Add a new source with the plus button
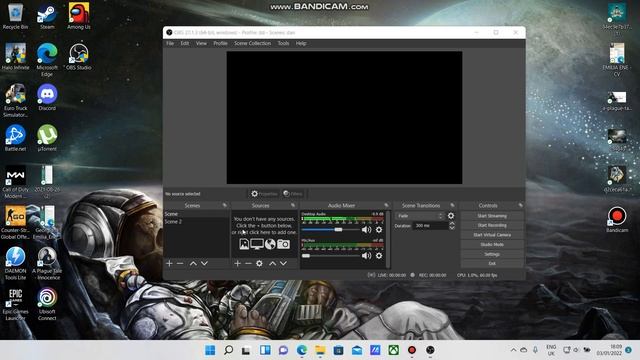 (238, 264)
